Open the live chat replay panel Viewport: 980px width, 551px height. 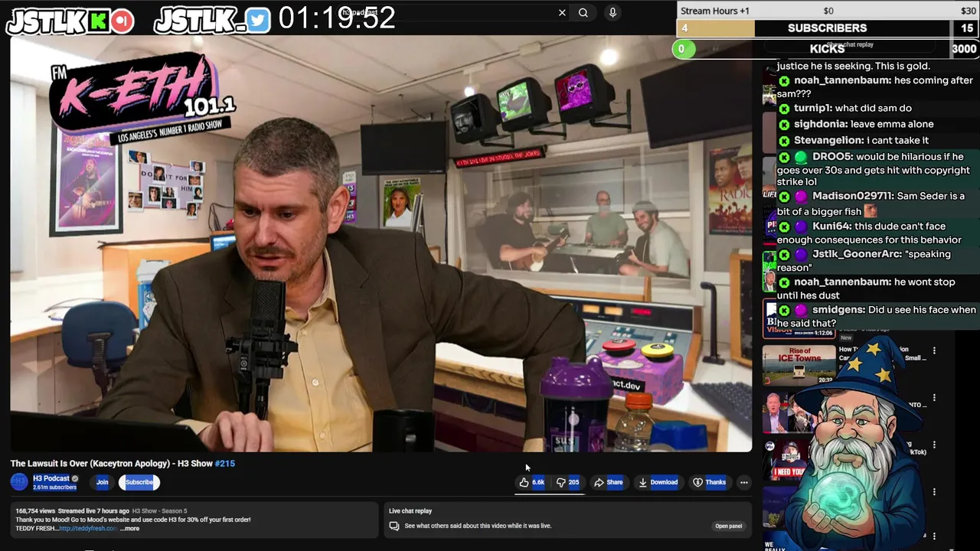(x=728, y=526)
